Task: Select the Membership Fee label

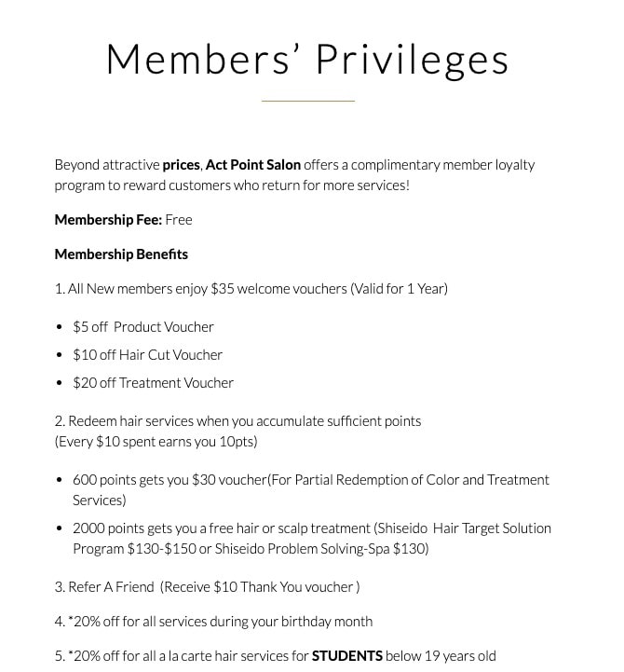Action: (x=108, y=220)
